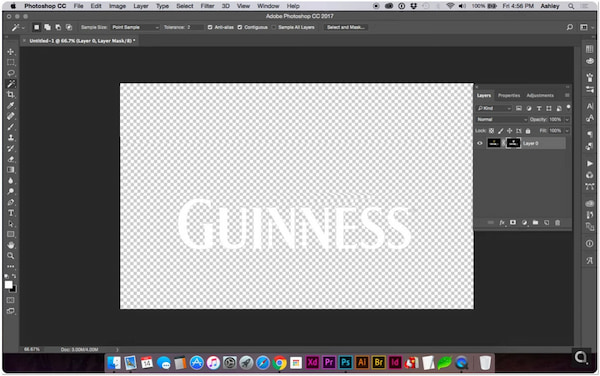
Task: Toggle type layer filter in Layers panel
Action: pos(539,109)
